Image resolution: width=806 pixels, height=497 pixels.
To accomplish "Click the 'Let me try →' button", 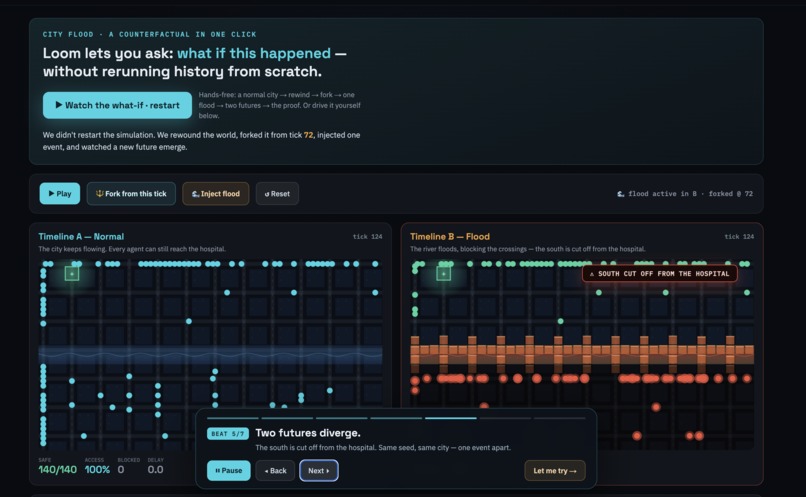I will pos(555,470).
